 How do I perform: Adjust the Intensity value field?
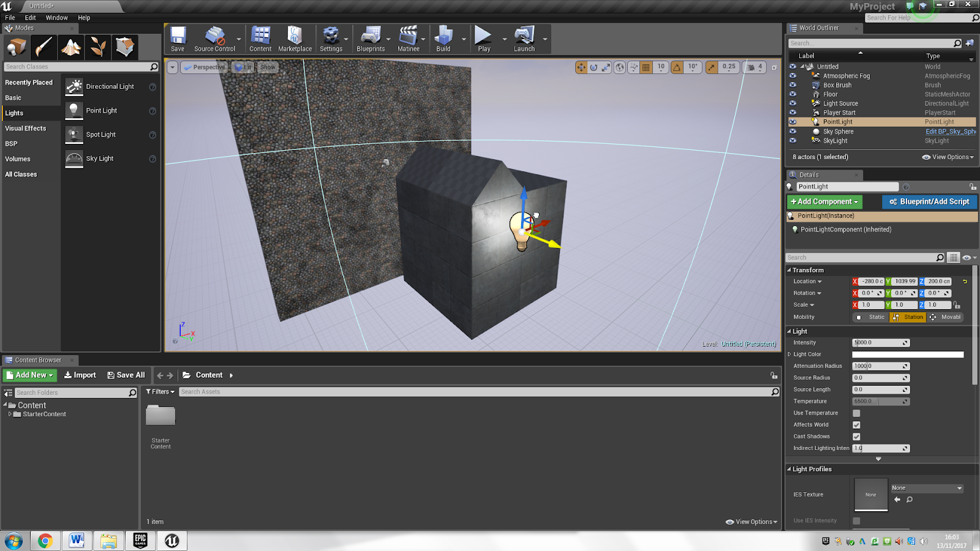click(x=881, y=343)
